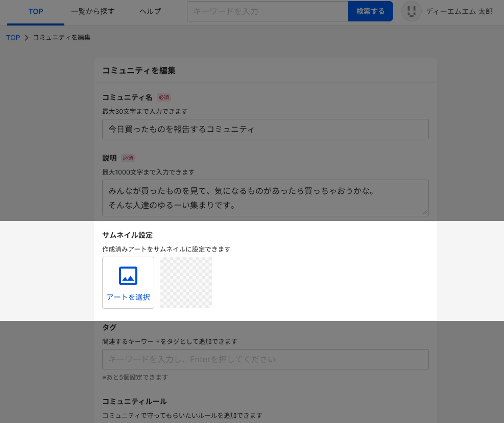Go to the ヘルプ tab

[x=150, y=11]
